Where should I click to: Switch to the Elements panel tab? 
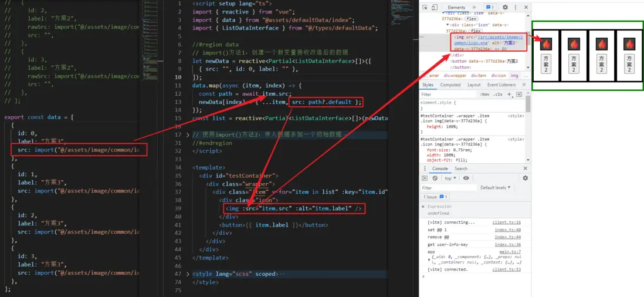[456, 8]
